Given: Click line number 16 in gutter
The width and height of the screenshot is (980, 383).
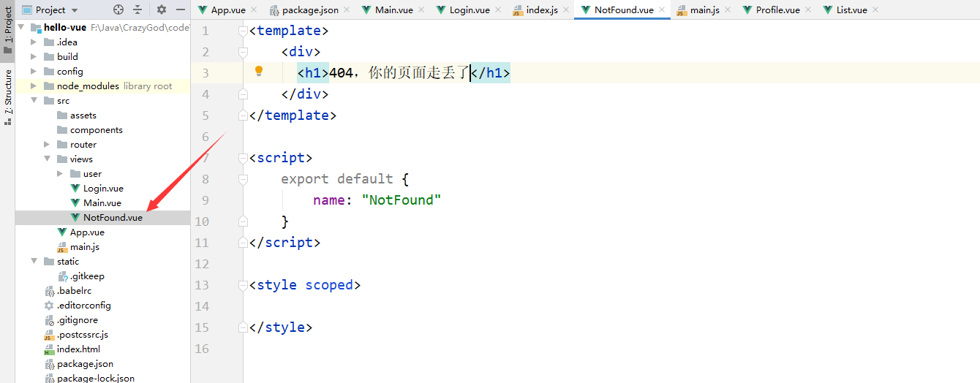Looking at the screenshot, I should point(202,349).
